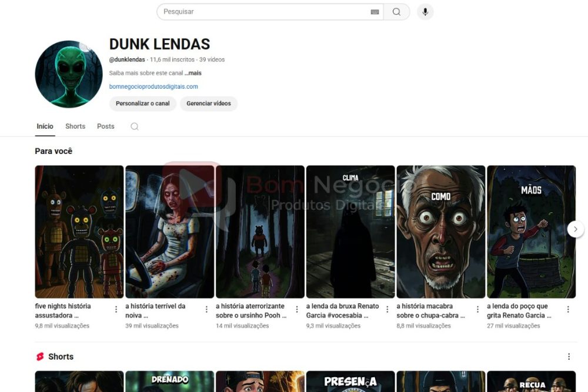Screen dimensions: 588x392
Task: Click the 'Para você' section heading
Action: (54, 151)
